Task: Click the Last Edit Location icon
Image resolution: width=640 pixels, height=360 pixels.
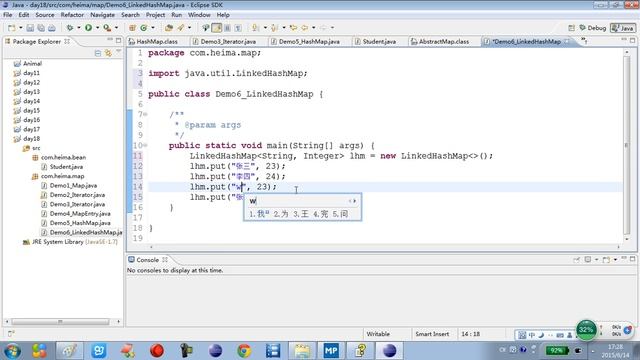Action: coord(293,28)
